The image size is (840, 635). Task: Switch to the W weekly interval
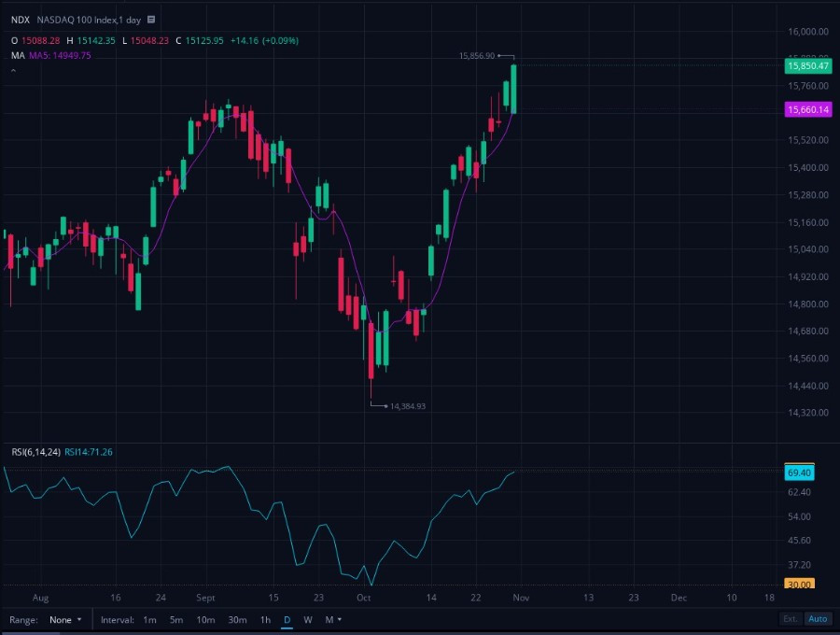click(308, 619)
